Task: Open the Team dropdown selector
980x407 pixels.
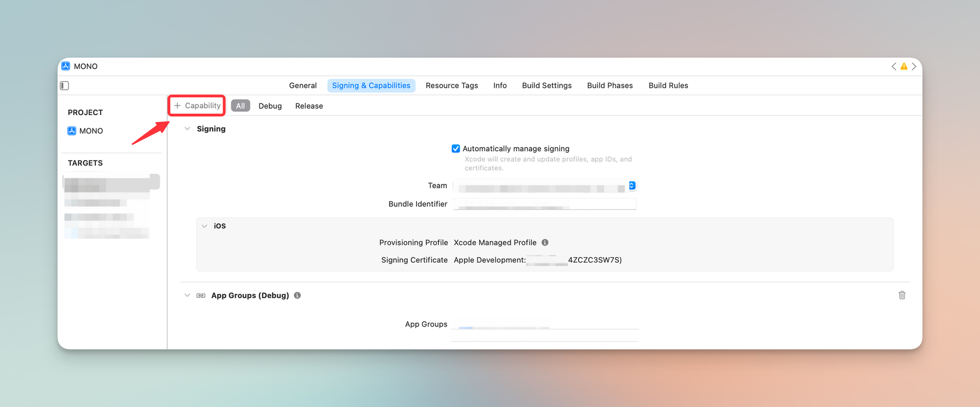Action: coord(632,186)
